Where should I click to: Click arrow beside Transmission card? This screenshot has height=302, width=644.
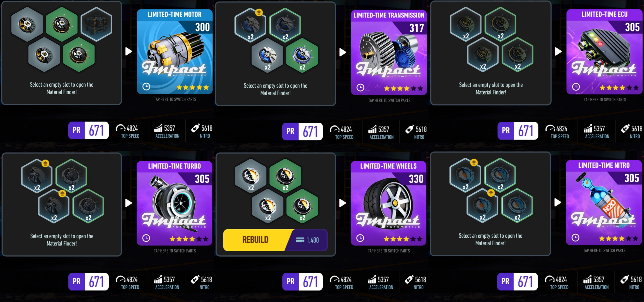[342, 52]
